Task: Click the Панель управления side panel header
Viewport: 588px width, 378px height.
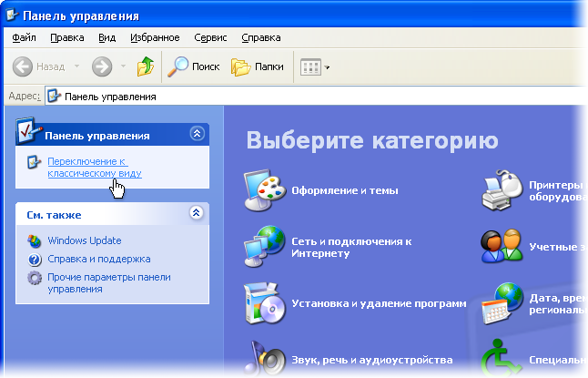Action: coord(113,135)
